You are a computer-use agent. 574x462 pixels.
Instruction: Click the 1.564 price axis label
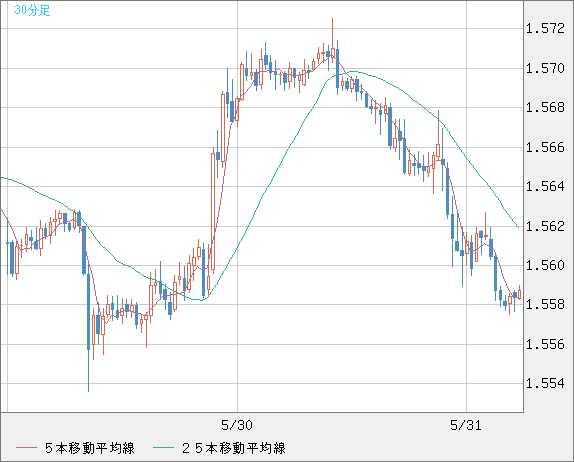point(545,186)
